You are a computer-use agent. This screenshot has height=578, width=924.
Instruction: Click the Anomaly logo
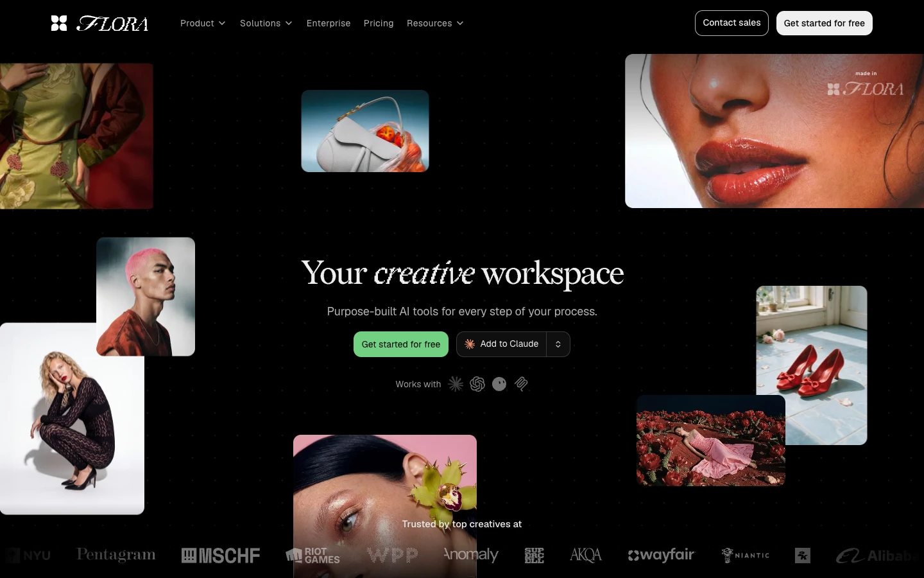(x=471, y=555)
